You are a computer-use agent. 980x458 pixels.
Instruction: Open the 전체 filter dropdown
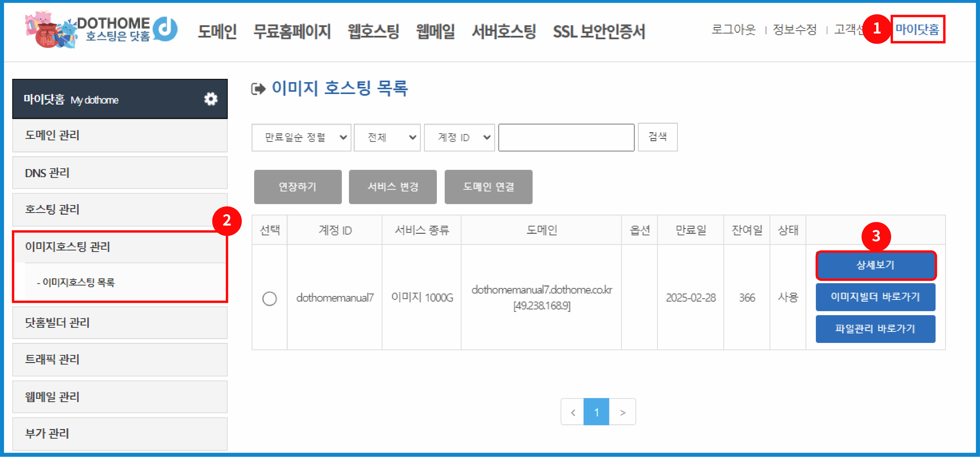(386, 137)
